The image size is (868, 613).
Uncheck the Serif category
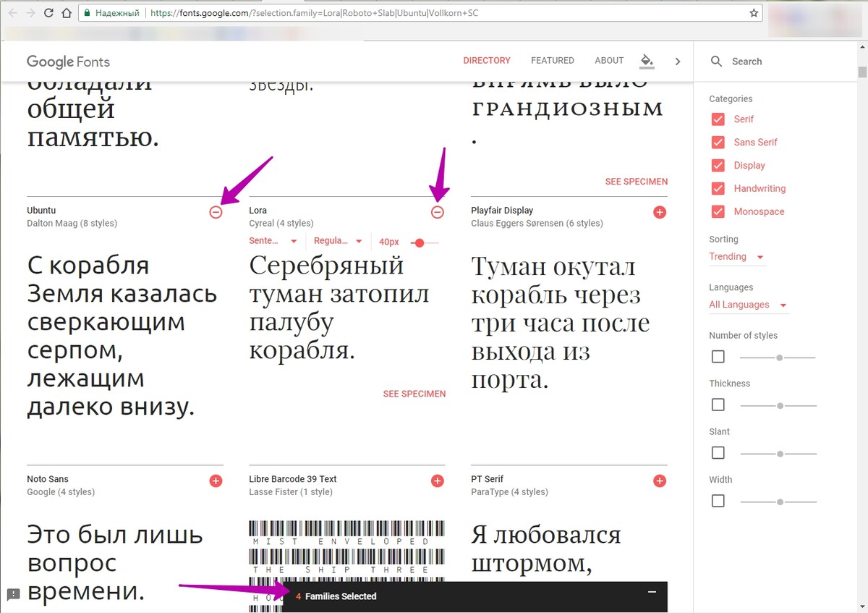(x=718, y=119)
